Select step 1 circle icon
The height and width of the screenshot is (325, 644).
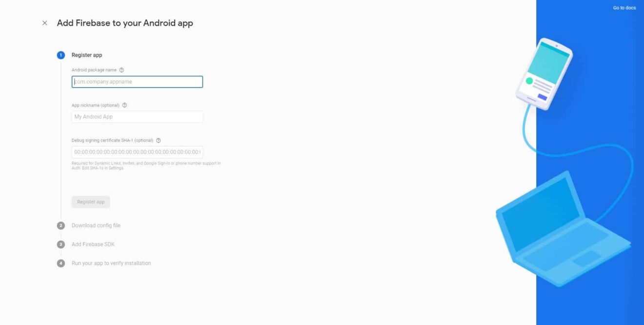coord(61,55)
